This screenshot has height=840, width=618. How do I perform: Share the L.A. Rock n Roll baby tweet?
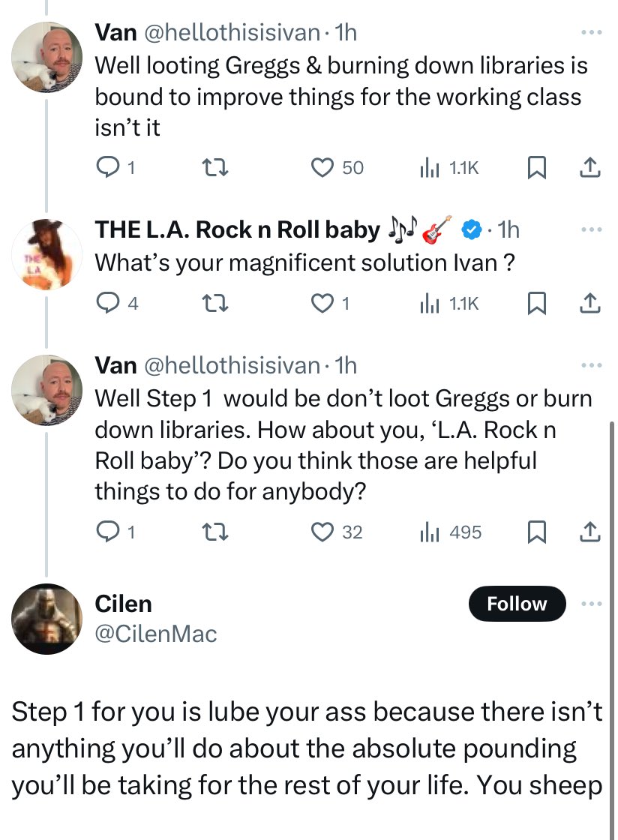(590, 303)
